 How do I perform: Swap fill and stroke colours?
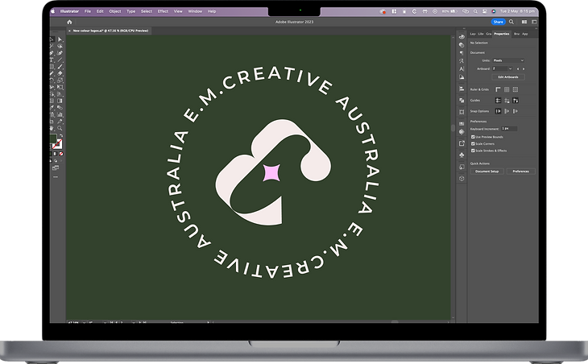pyautogui.click(x=60, y=136)
